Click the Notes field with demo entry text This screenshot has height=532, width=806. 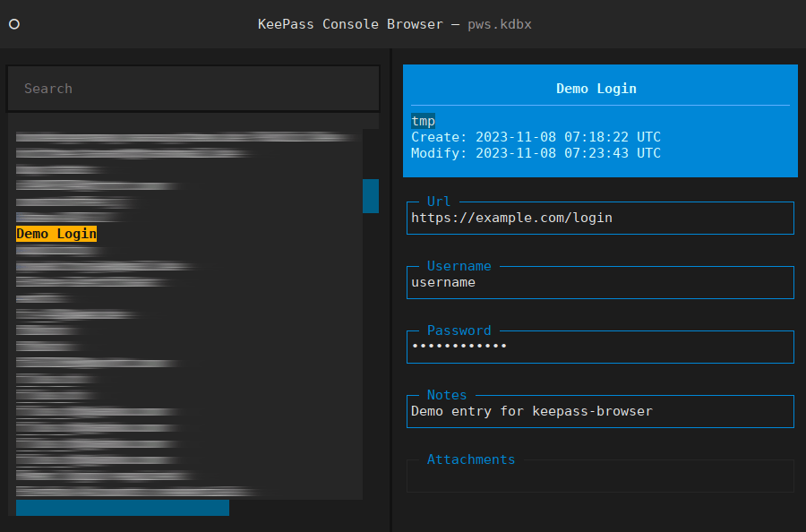600,411
